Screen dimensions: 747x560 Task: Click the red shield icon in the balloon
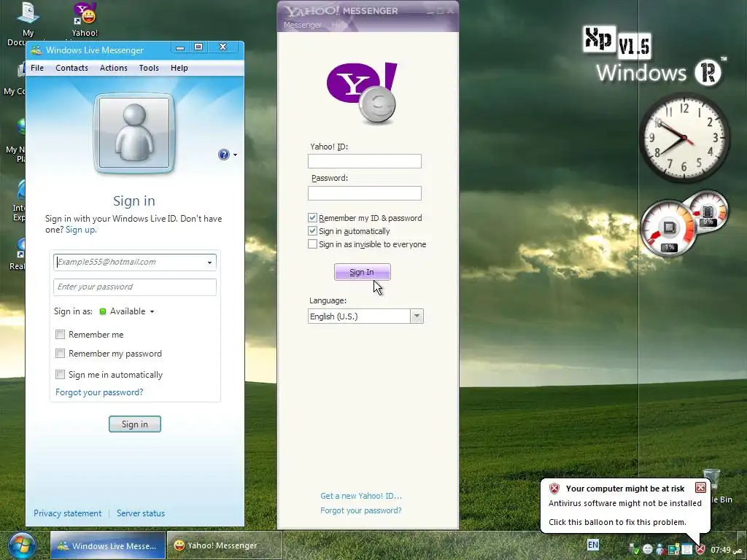point(554,488)
